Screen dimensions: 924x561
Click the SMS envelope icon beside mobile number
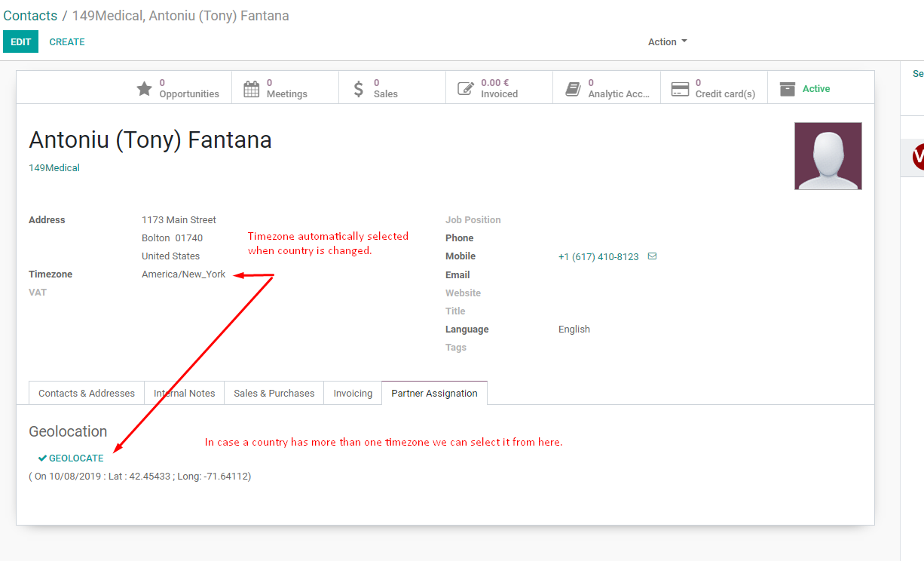point(652,256)
